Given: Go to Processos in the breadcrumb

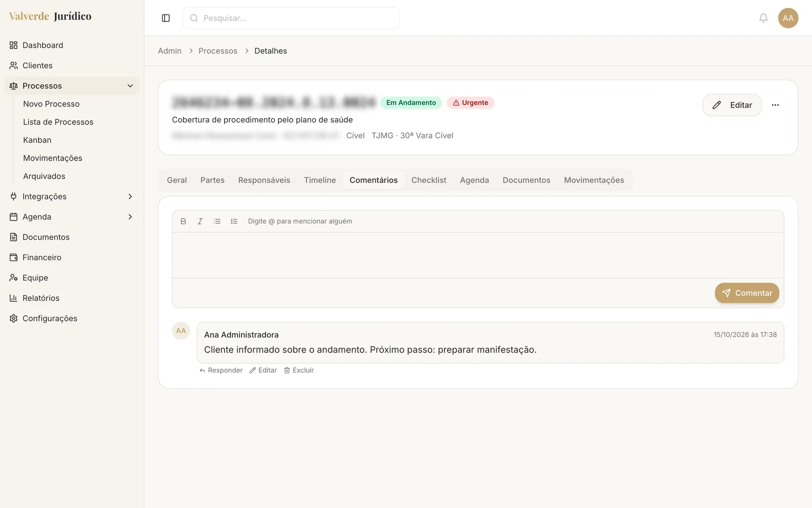Looking at the screenshot, I should (x=218, y=51).
